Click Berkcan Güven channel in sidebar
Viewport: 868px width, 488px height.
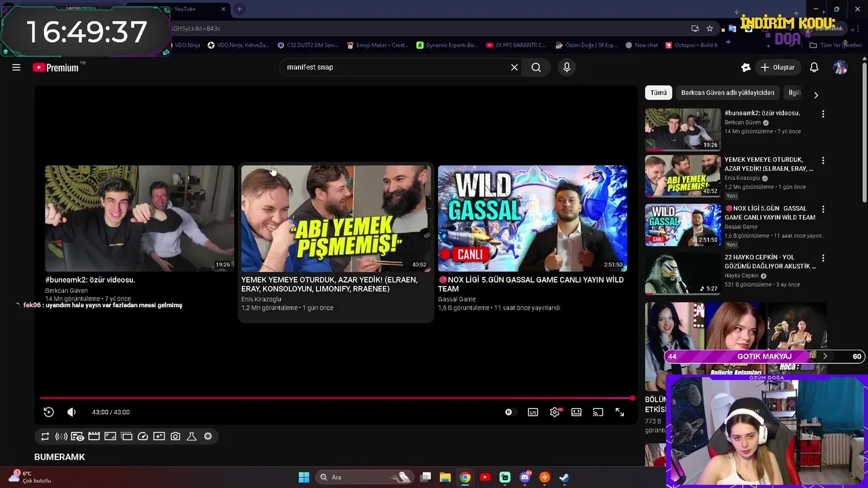coord(743,123)
